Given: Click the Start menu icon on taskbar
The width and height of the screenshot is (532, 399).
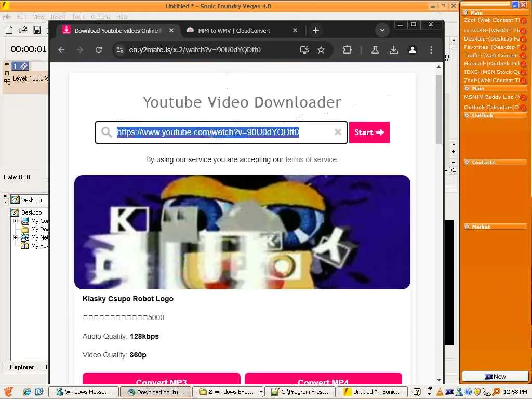Looking at the screenshot, I should pos(8,392).
